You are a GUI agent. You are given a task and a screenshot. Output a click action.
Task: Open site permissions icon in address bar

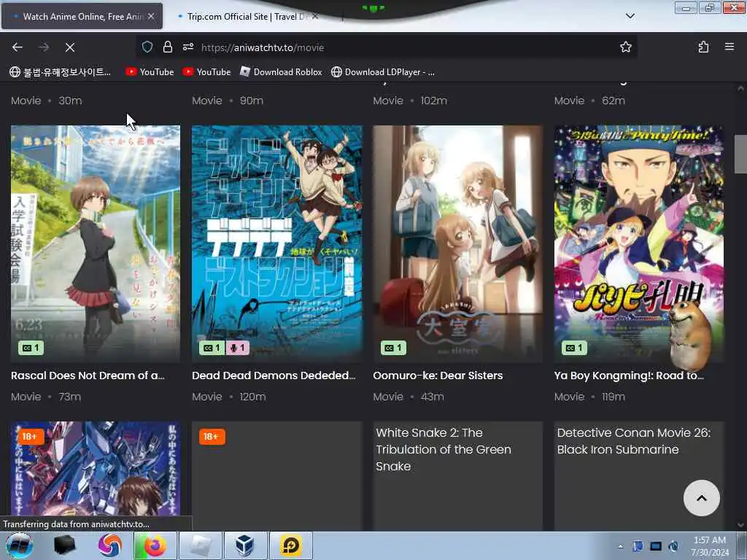point(188,47)
